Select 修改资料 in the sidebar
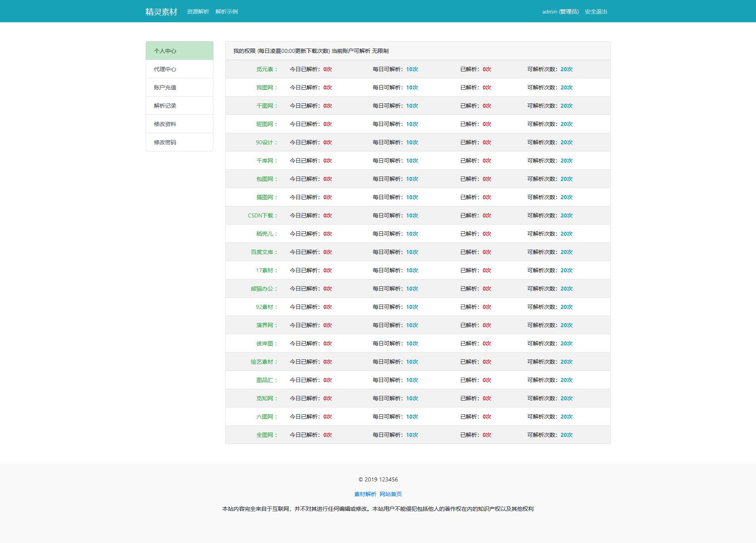Viewport: 756px width, 543px height. (x=179, y=124)
